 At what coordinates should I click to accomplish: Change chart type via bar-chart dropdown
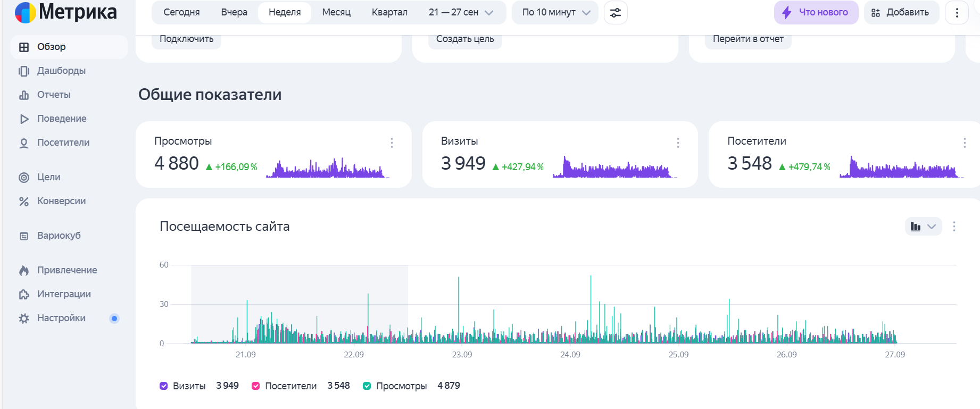923,227
